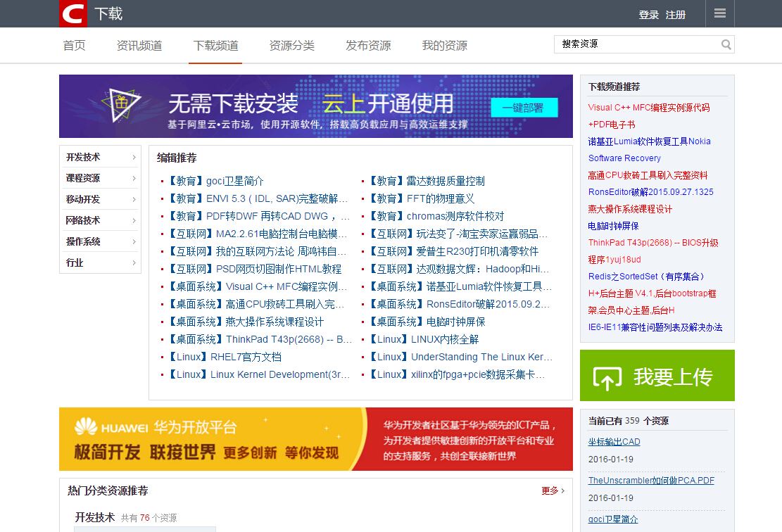Image resolution: width=782 pixels, height=532 pixels.
Task: Click the 一键部署 button
Action: (524, 108)
